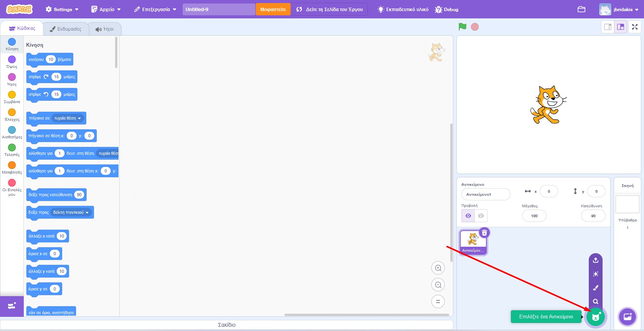Search the sprite library
The width and height of the screenshot is (644, 331).
click(x=596, y=302)
